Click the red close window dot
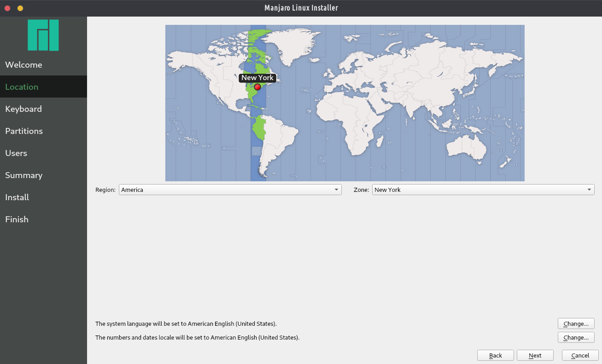602x364 pixels. click(x=7, y=8)
